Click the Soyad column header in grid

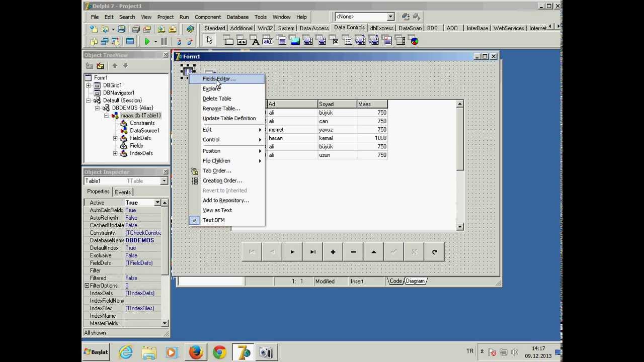[x=337, y=104]
